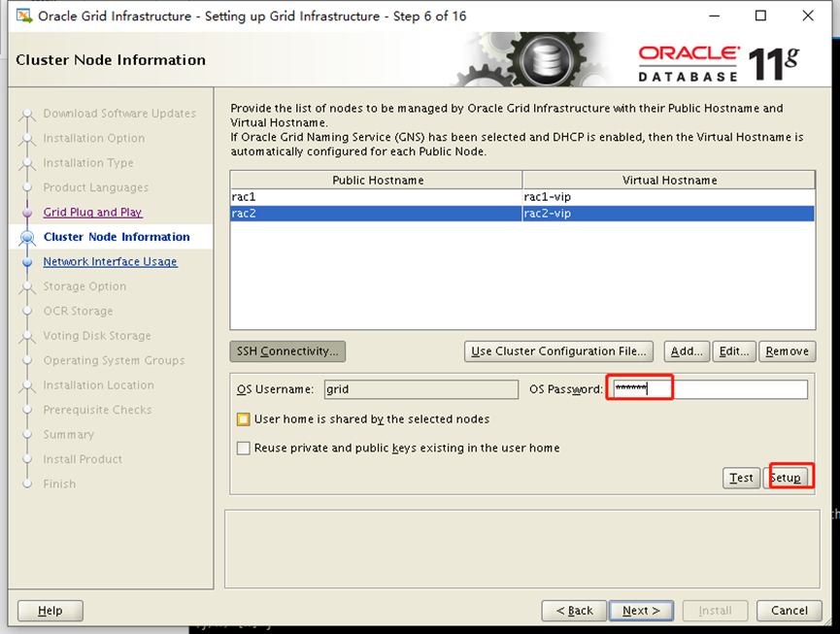Minimize the installer window
This screenshot has height=634, width=840.
[x=714, y=17]
